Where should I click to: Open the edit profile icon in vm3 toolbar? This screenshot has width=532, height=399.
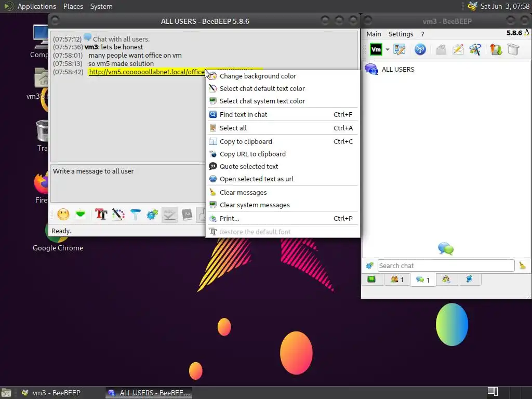(x=400, y=49)
